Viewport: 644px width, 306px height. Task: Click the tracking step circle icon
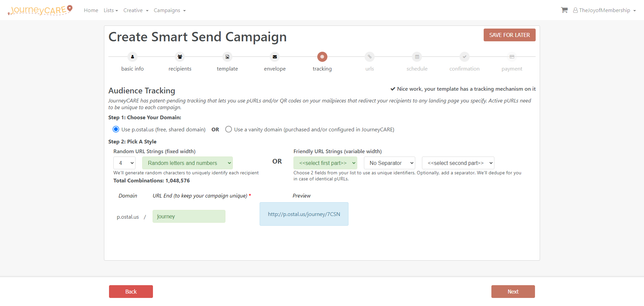(x=322, y=57)
